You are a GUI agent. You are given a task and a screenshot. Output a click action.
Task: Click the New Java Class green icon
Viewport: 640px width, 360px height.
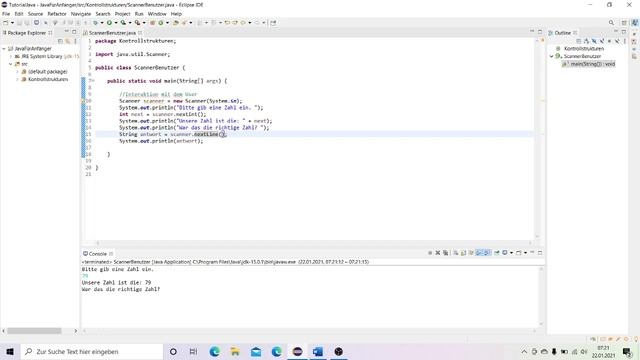coord(161,23)
